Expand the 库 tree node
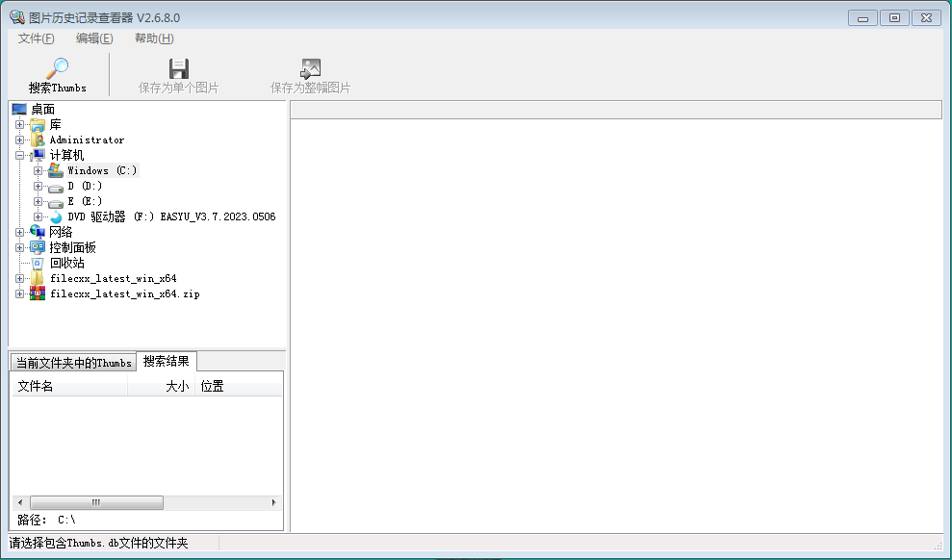The width and height of the screenshot is (952, 560). click(20, 124)
